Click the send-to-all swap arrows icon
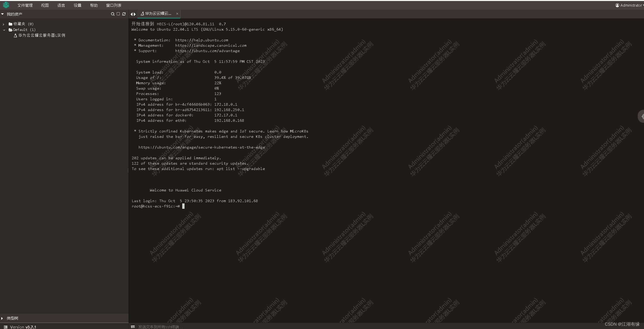 [133, 327]
